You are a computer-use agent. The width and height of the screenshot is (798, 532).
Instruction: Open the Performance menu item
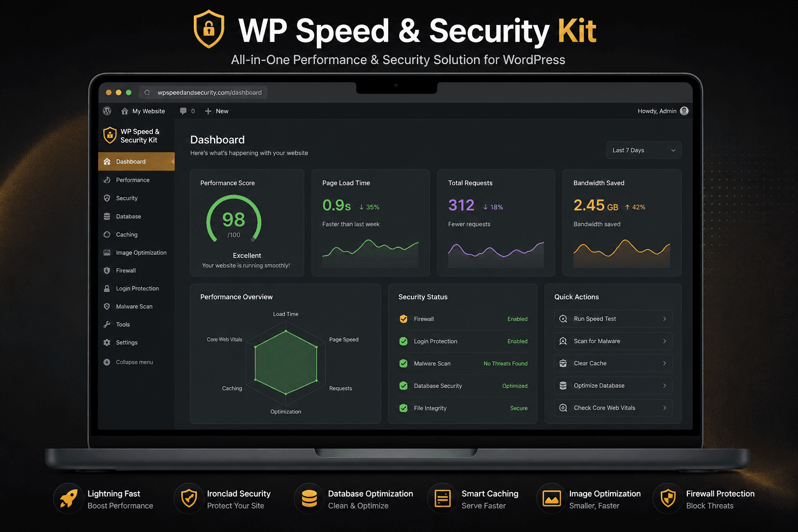point(136,180)
